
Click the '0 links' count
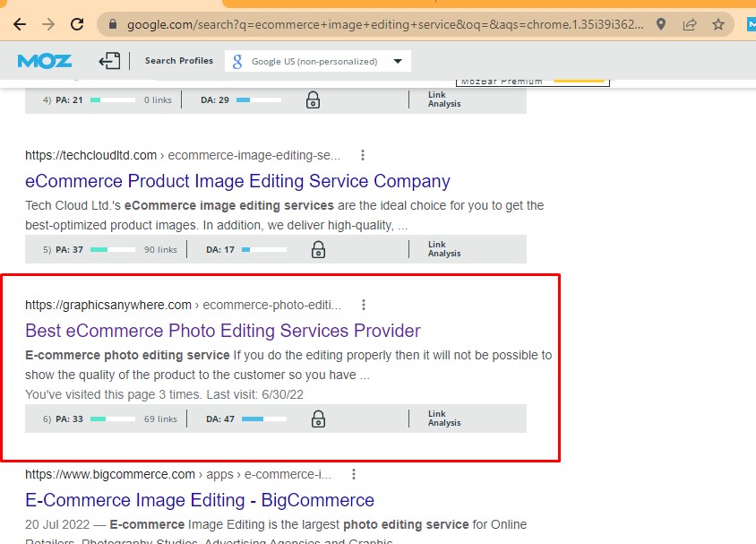(158, 99)
